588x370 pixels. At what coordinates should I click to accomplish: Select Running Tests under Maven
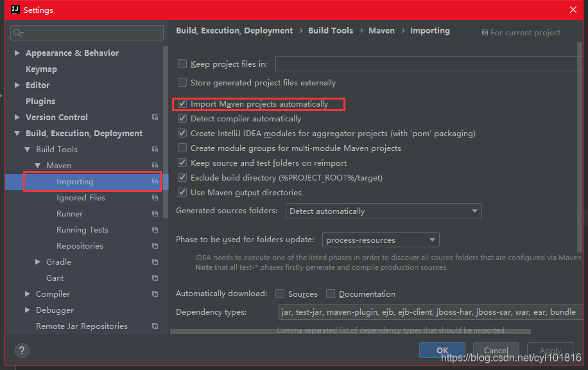pyautogui.click(x=83, y=230)
